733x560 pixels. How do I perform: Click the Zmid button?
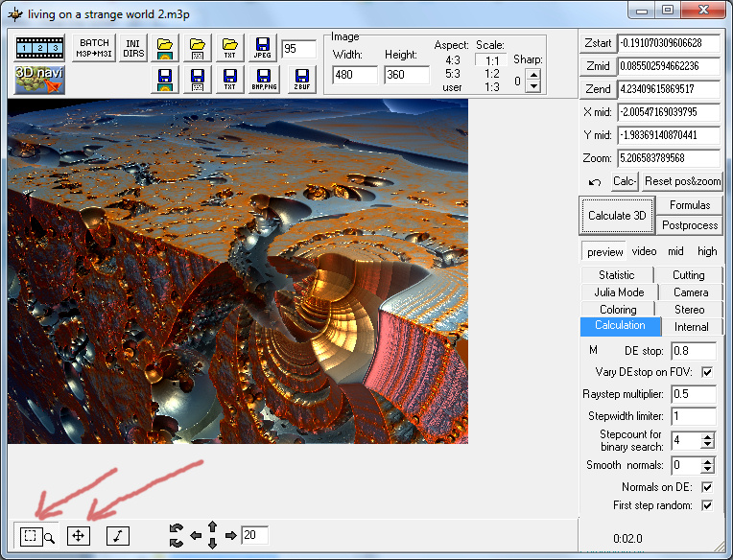pyautogui.click(x=598, y=66)
